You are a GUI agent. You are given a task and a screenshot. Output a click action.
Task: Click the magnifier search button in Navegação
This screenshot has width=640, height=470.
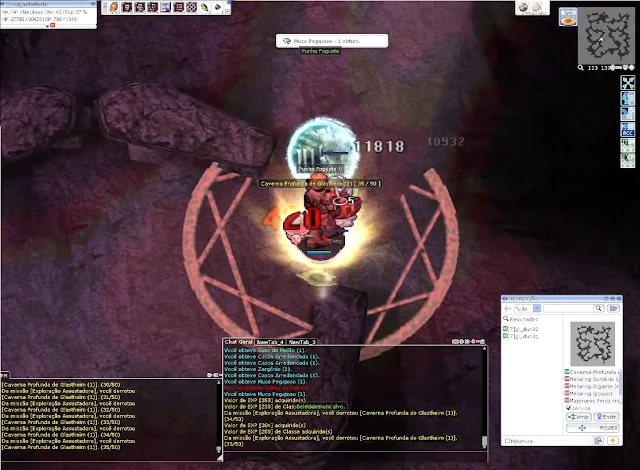pos(599,308)
